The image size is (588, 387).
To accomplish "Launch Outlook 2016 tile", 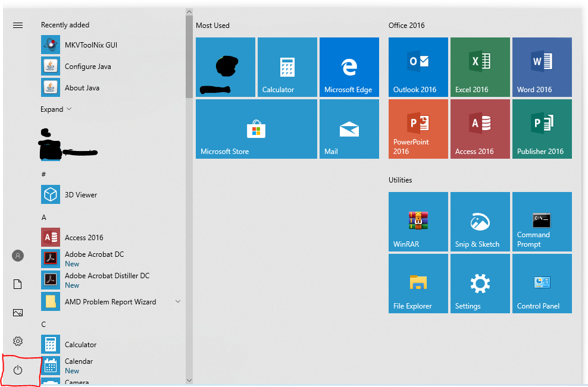I will pyautogui.click(x=418, y=67).
